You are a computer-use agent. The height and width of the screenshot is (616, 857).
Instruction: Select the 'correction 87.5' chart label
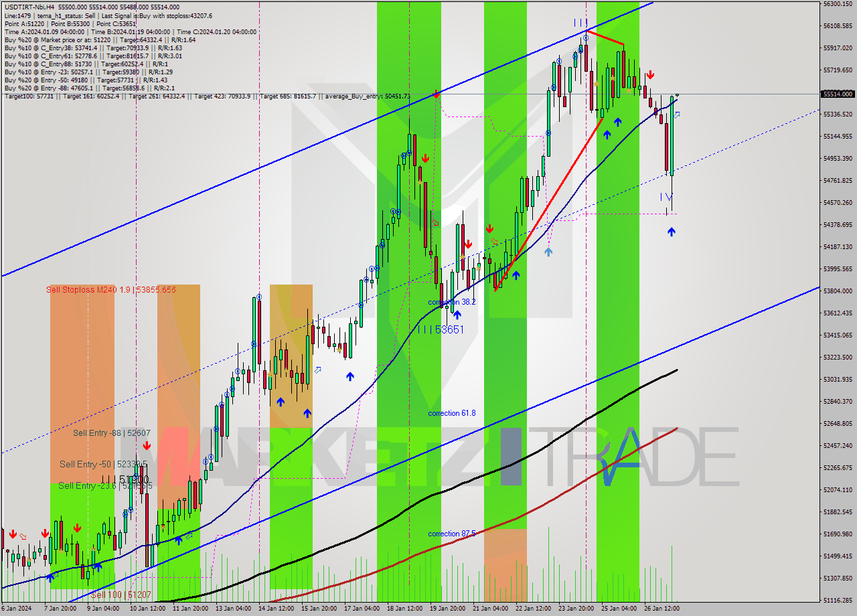pyautogui.click(x=452, y=534)
